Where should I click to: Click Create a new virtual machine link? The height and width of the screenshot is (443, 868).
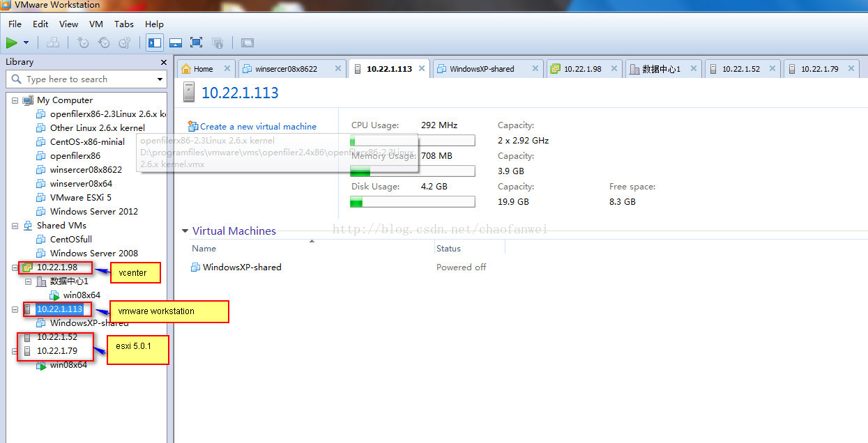[258, 127]
